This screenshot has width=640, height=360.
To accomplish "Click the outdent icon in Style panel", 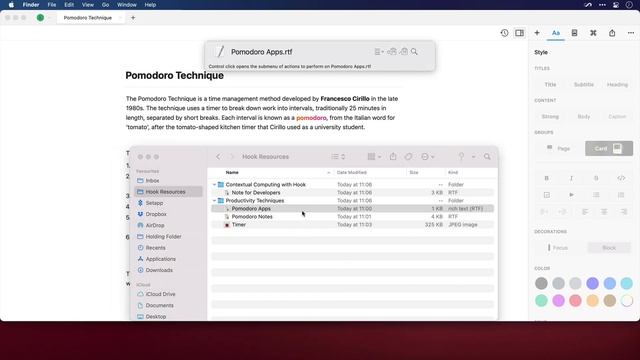I will pos(544,212).
